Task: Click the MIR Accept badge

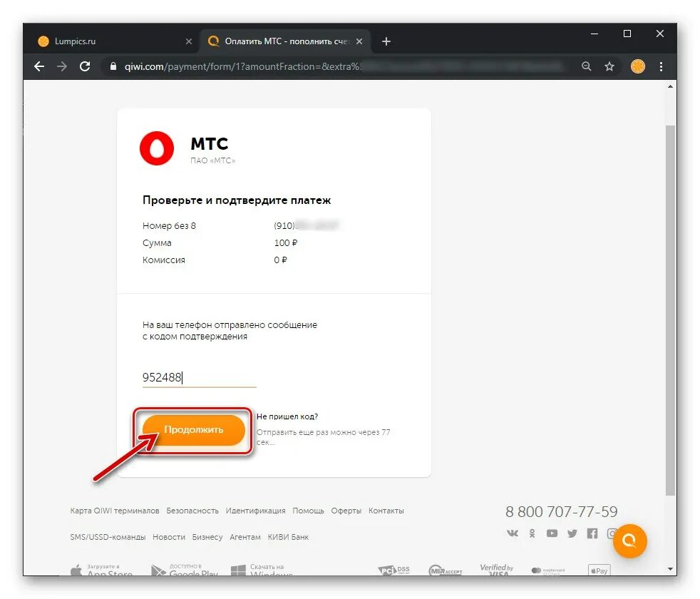Action: click(445, 570)
